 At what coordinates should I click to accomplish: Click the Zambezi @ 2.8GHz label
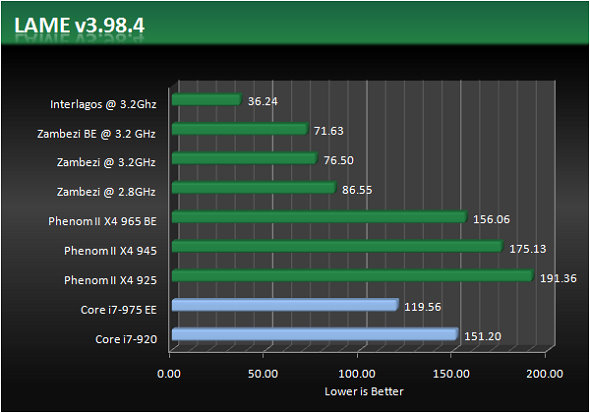click(106, 192)
